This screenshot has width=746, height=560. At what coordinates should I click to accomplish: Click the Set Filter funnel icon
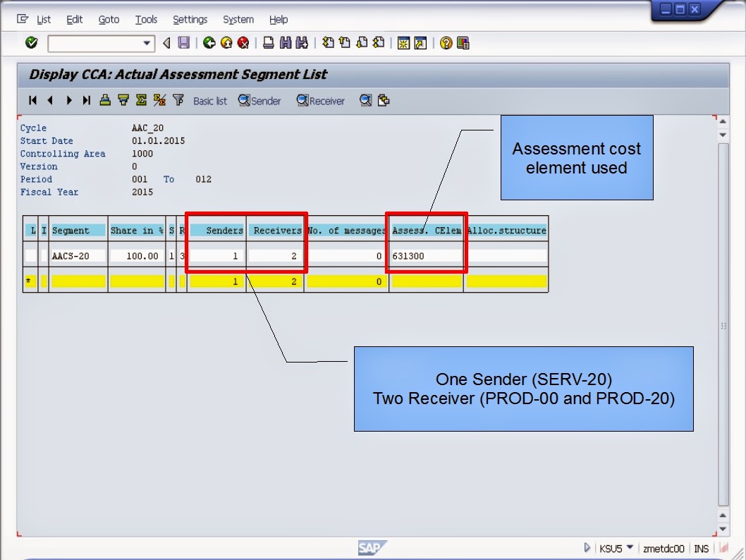[178, 100]
